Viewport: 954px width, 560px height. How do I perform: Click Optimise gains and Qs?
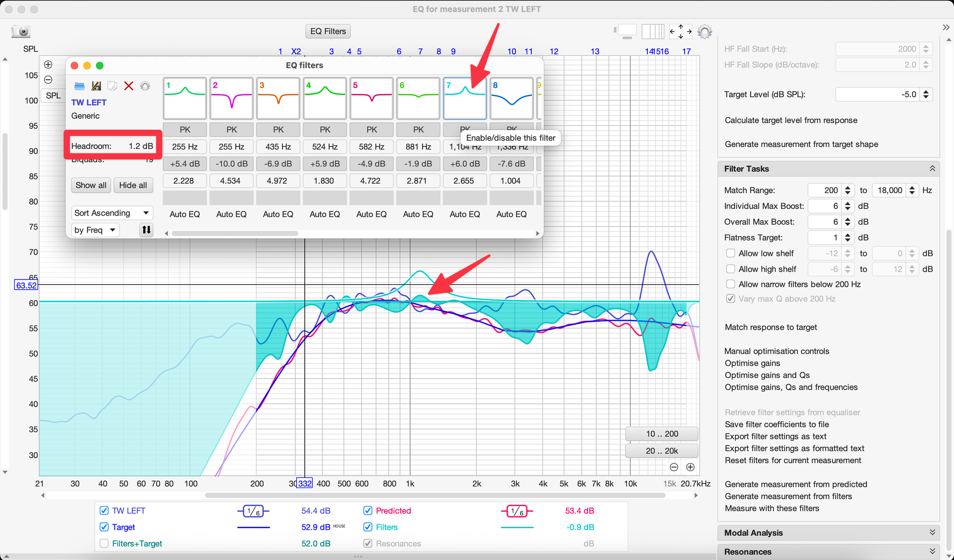tap(767, 375)
